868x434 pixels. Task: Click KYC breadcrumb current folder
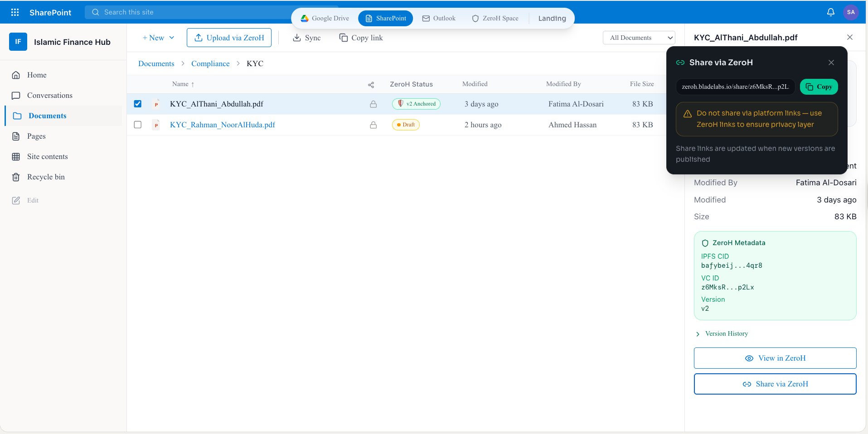255,63
